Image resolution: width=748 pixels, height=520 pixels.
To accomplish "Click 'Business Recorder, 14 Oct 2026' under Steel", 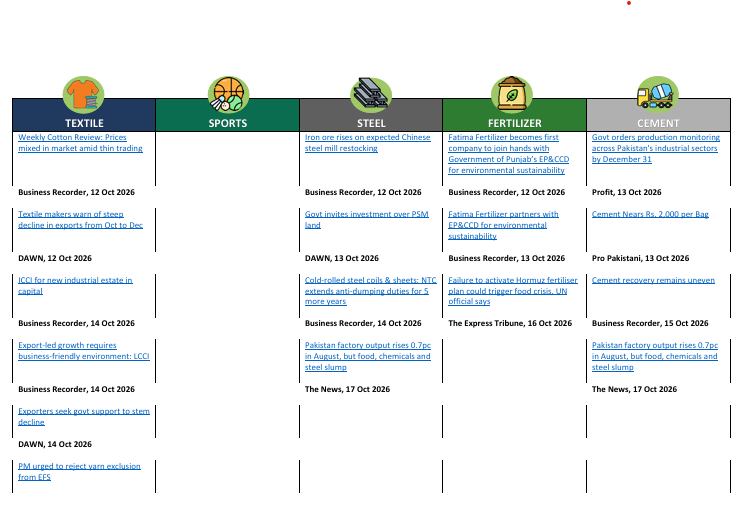I will pos(363,323).
